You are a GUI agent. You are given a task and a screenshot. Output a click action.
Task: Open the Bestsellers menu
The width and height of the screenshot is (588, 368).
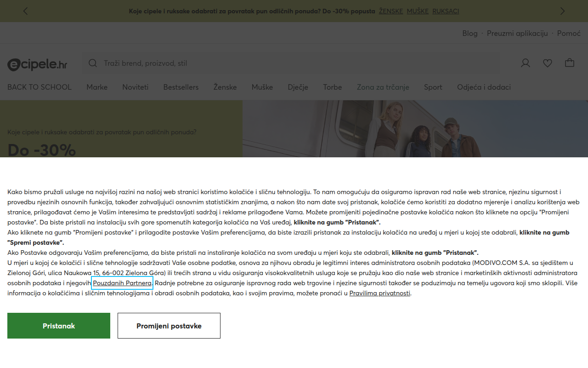coord(181,87)
